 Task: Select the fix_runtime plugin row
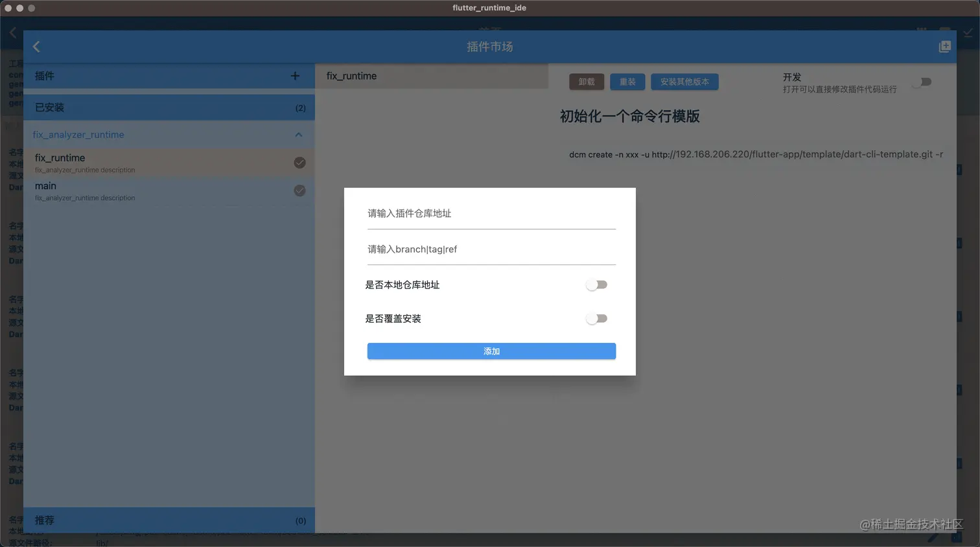tap(169, 163)
